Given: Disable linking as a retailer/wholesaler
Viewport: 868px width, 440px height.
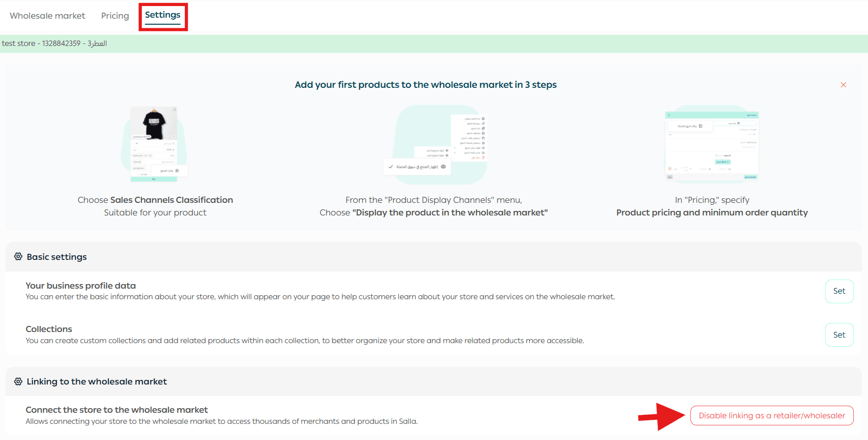Looking at the screenshot, I should (x=772, y=416).
